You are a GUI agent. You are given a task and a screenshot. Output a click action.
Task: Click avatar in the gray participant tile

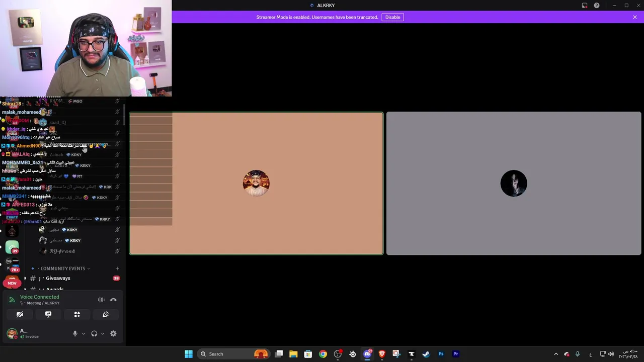(514, 183)
